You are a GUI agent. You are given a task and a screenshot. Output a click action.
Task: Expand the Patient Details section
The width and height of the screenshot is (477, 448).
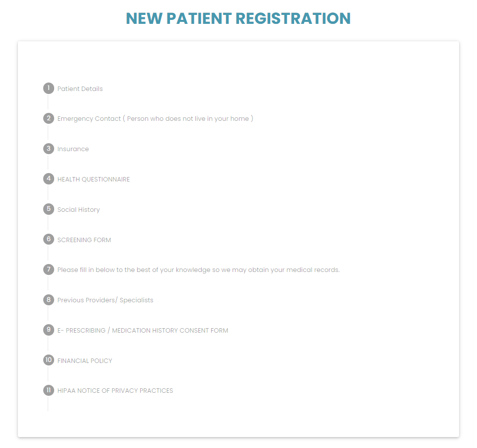coord(80,89)
